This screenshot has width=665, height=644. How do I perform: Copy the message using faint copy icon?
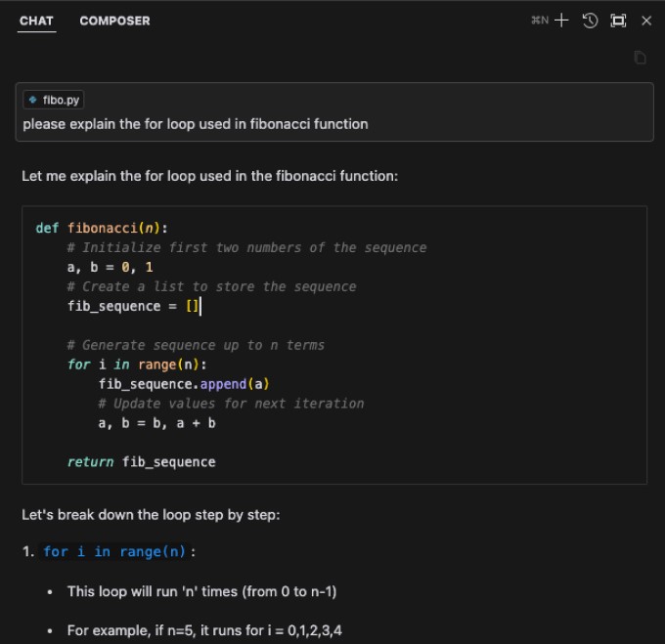point(640,58)
